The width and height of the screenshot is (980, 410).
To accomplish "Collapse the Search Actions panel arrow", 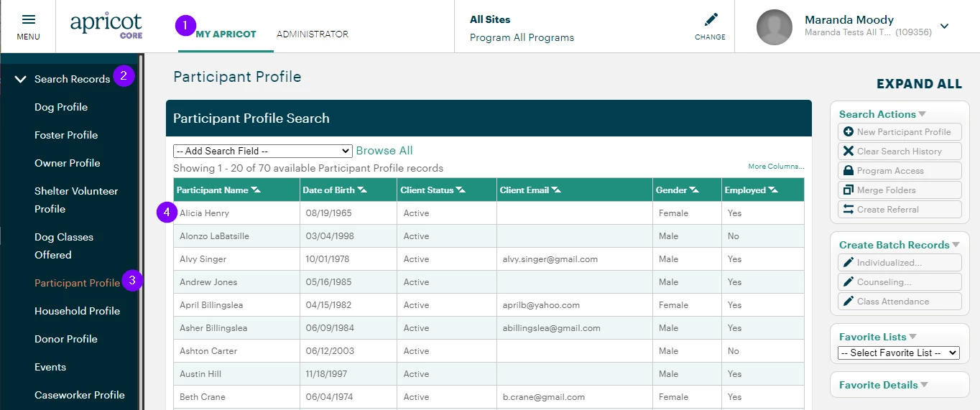I will pyautogui.click(x=922, y=114).
